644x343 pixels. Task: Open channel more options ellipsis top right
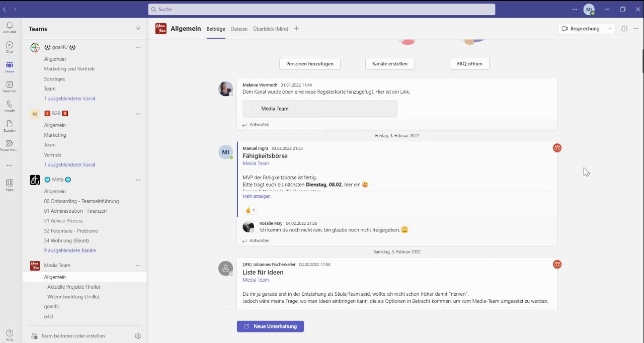pos(636,29)
